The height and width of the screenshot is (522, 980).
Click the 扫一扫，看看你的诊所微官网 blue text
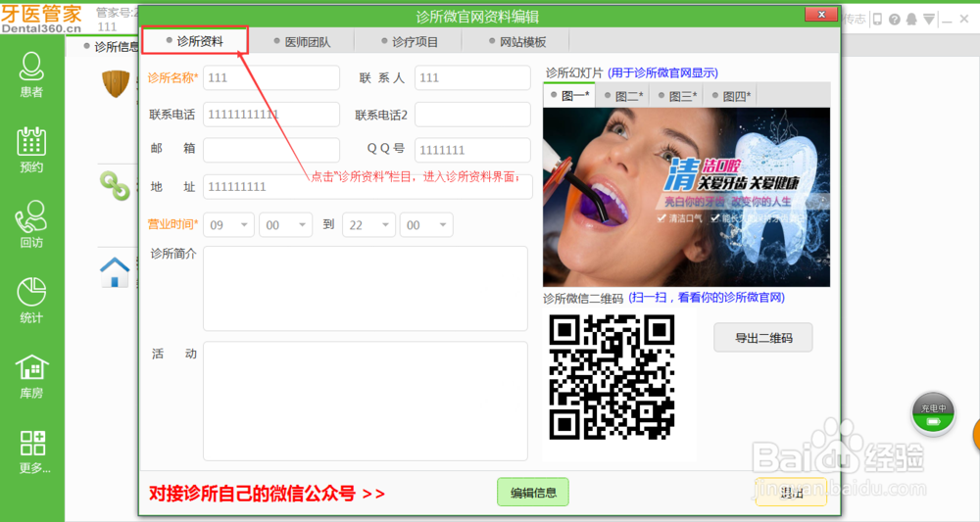[707, 298]
